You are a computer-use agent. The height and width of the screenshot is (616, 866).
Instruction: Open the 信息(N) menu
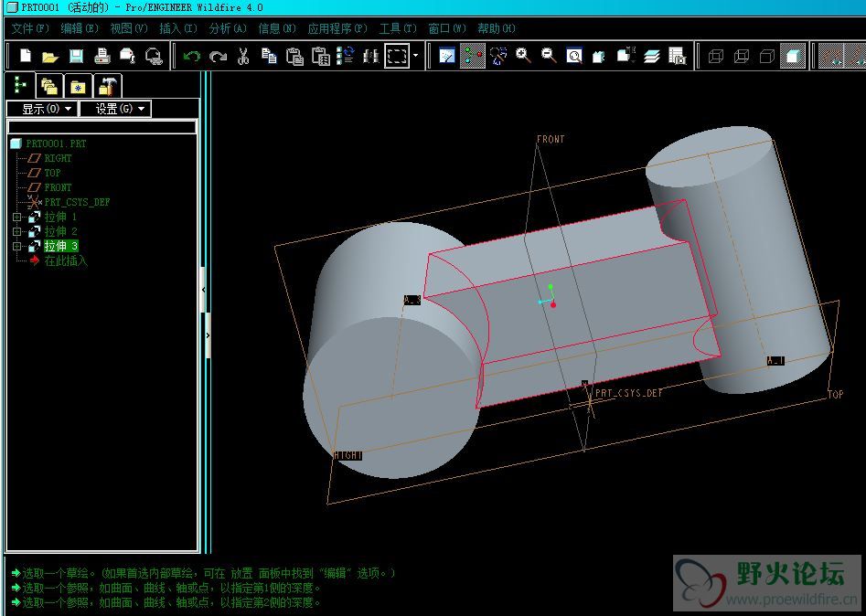tap(277, 28)
